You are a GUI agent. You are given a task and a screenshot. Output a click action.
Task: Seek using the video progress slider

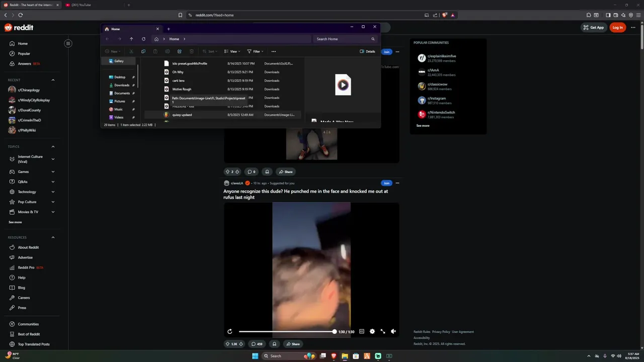click(x=287, y=331)
